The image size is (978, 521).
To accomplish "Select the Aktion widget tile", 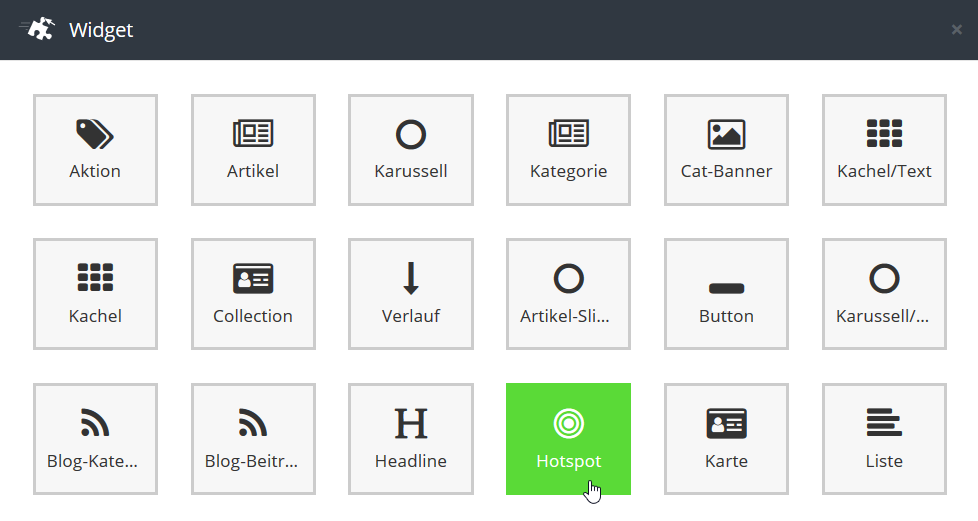I will tap(95, 150).
